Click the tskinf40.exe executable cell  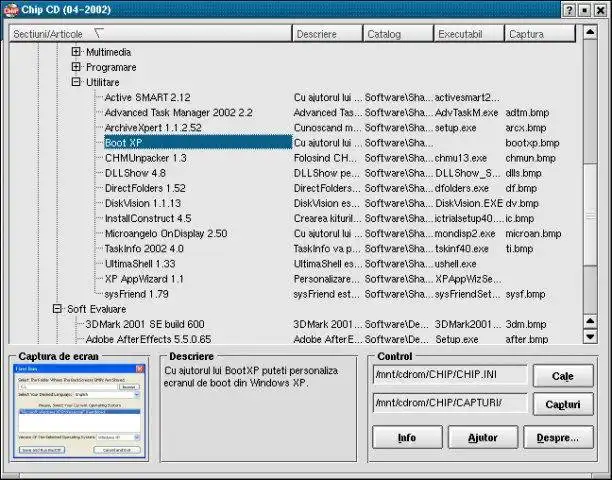[462, 249]
